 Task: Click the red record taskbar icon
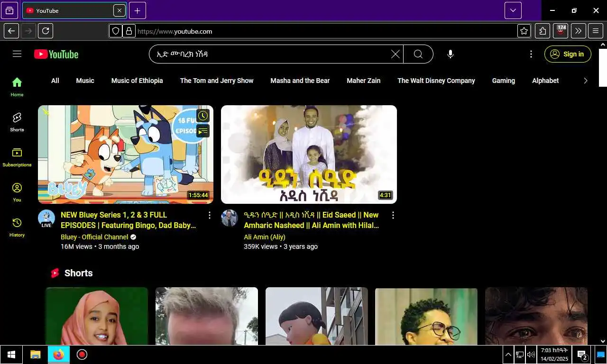[x=82, y=355]
